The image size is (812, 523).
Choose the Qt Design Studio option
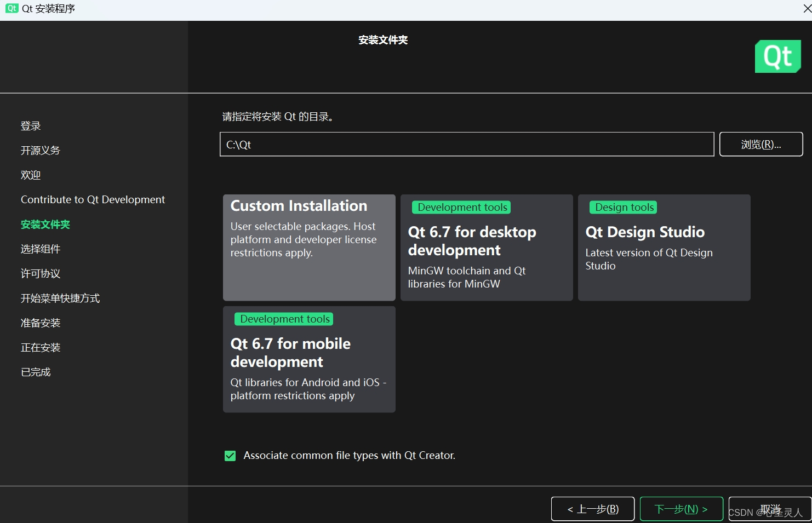tap(664, 248)
